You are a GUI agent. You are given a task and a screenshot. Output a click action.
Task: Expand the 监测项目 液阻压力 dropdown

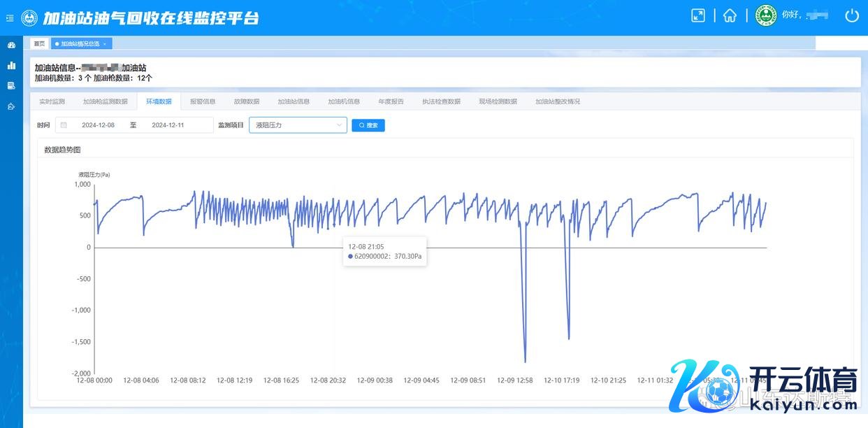point(298,125)
